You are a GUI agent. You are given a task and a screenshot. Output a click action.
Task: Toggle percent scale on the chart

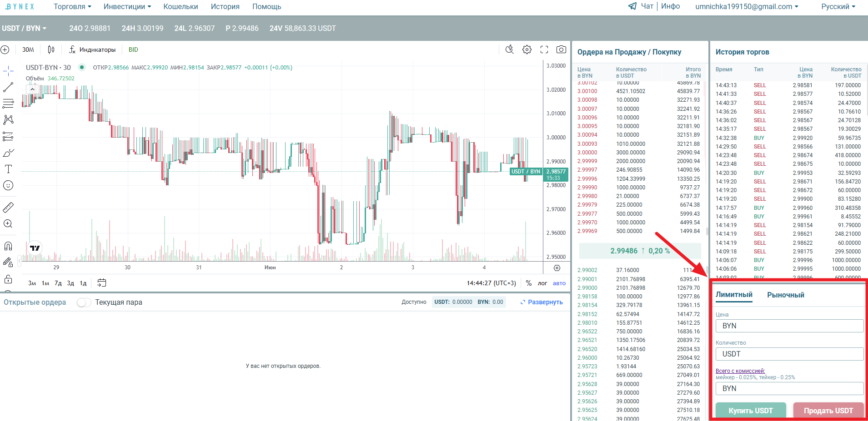(529, 283)
